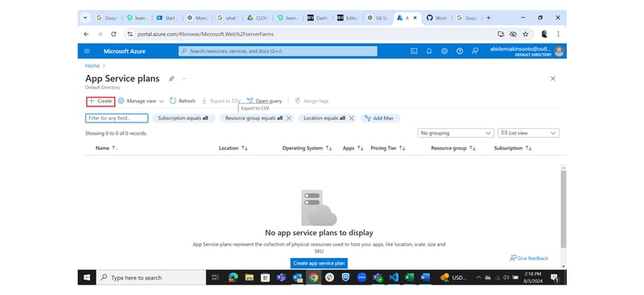Sort by the Resource group column
The width and height of the screenshot is (644, 295).
[x=453, y=148]
